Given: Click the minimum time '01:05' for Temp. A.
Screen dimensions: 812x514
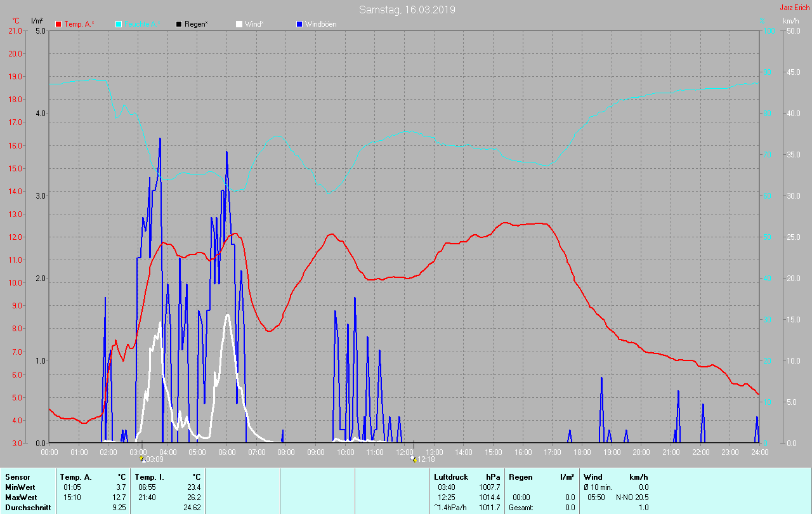Looking at the screenshot, I should [72, 487].
